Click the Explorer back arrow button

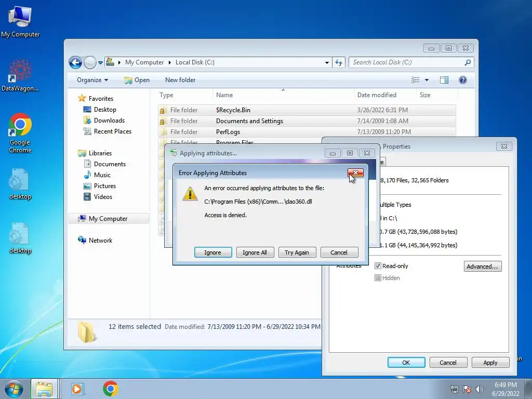[x=75, y=62]
